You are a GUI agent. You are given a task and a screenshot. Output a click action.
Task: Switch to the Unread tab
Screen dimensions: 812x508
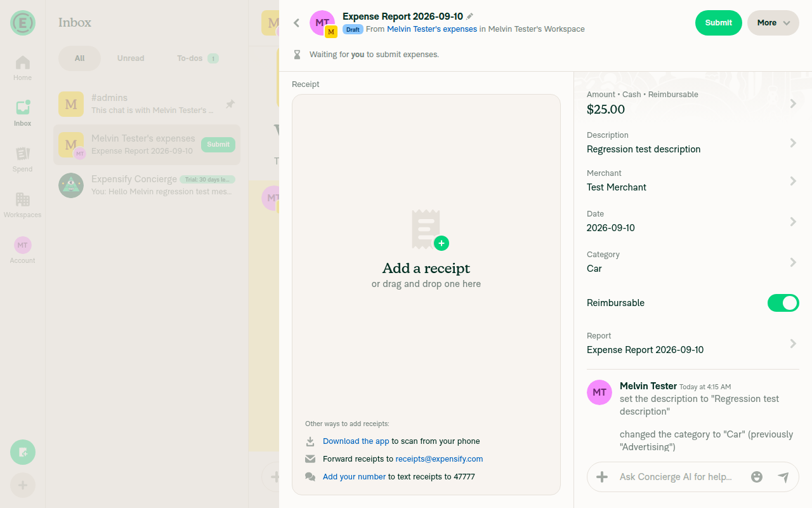click(x=131, y=58)
